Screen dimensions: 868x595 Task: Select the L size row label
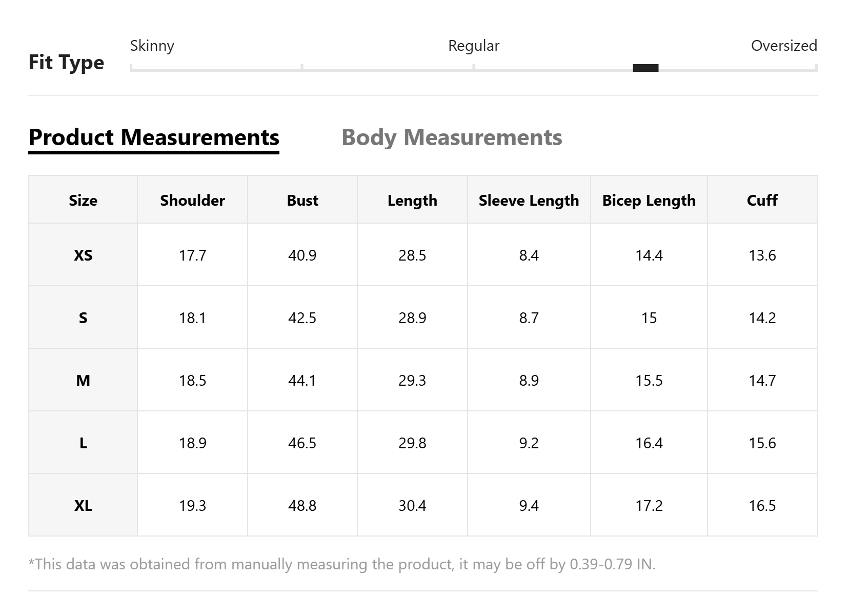coord(83,443)
